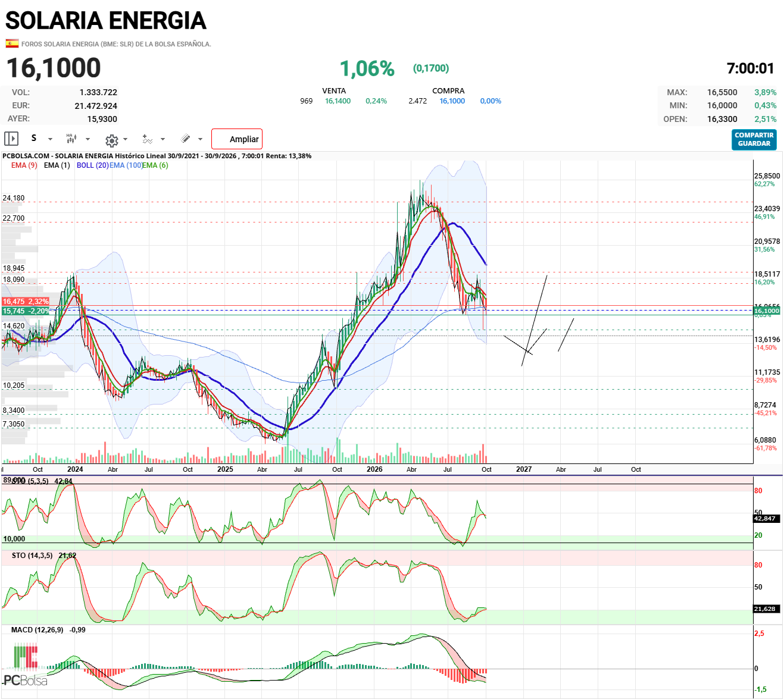784x699 pixels.
Task: Click the green 15,745 price level tag
Action: click(26, 311)
